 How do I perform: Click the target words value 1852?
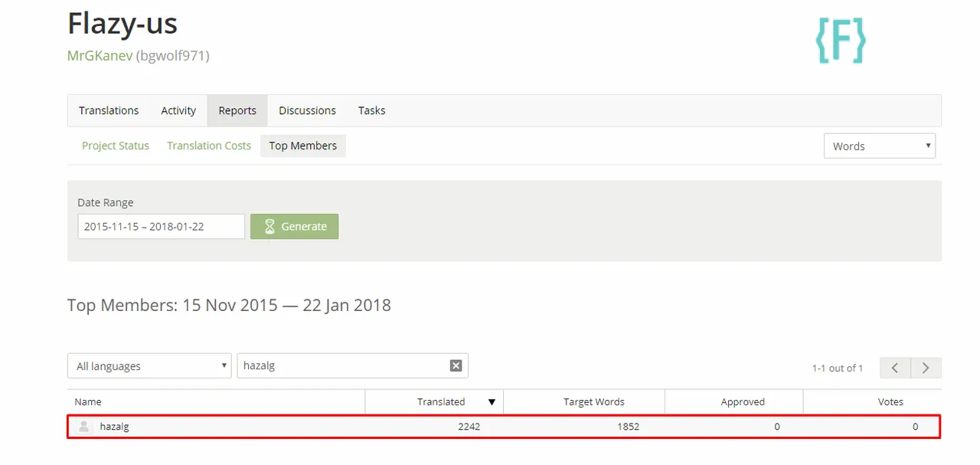(x=628, y=426)
